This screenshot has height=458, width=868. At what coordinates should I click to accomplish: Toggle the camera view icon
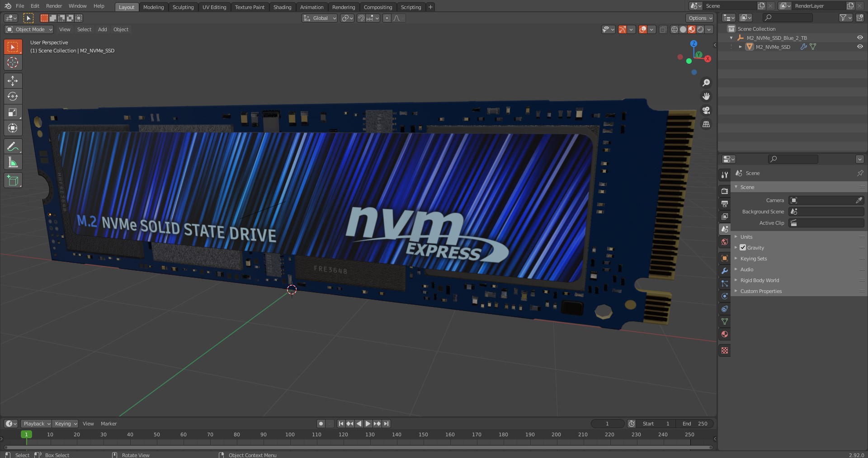tap(706, 110)
